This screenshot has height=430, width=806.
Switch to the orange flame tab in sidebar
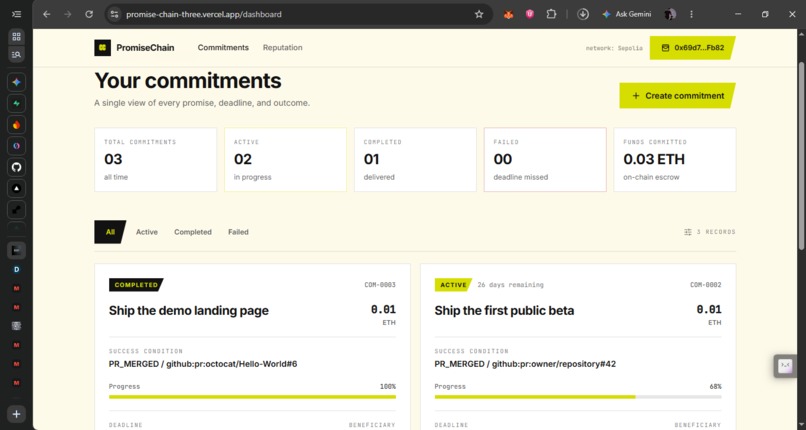[x=16, y=125]
